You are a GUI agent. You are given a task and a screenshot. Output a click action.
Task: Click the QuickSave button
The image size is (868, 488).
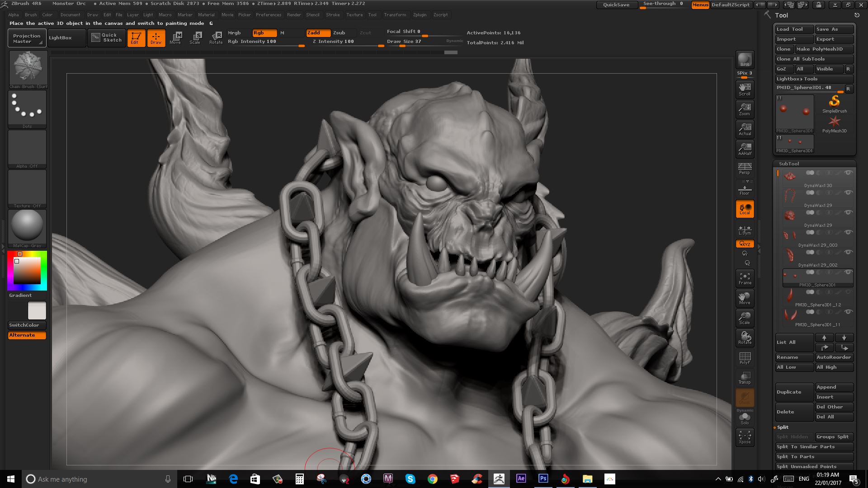616,5
